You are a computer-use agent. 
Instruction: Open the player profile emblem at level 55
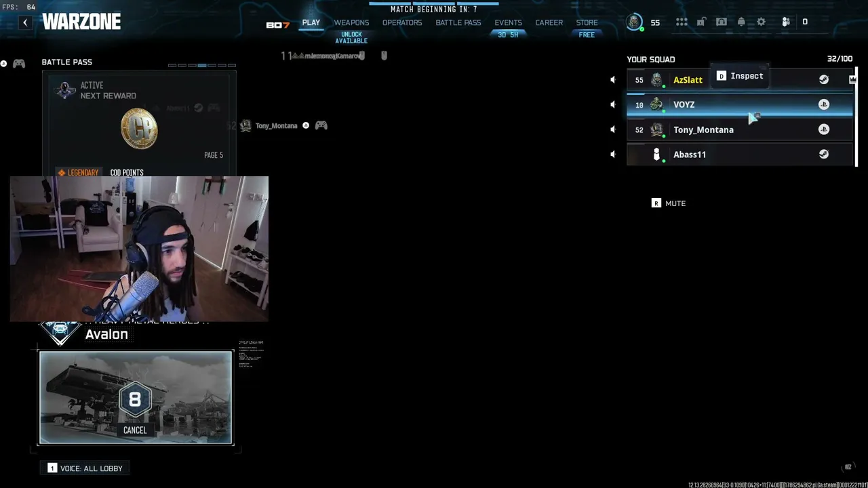pyautogui.click(x=635, y=22)
